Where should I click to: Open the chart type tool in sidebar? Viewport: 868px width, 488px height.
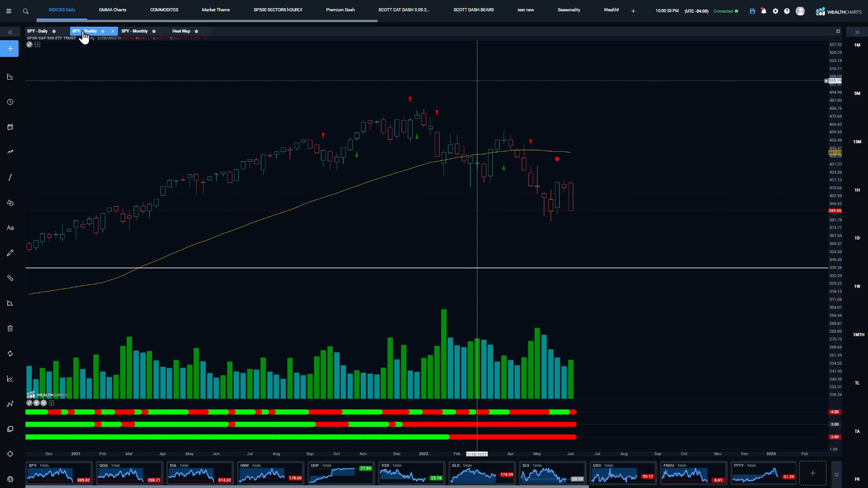pos(10,77)
